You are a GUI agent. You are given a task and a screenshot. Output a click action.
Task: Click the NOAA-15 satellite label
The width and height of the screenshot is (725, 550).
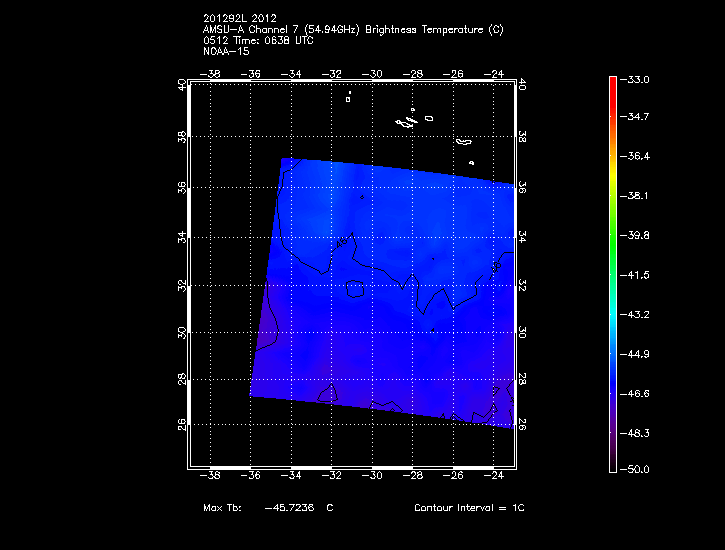click(x=226, y=51)
